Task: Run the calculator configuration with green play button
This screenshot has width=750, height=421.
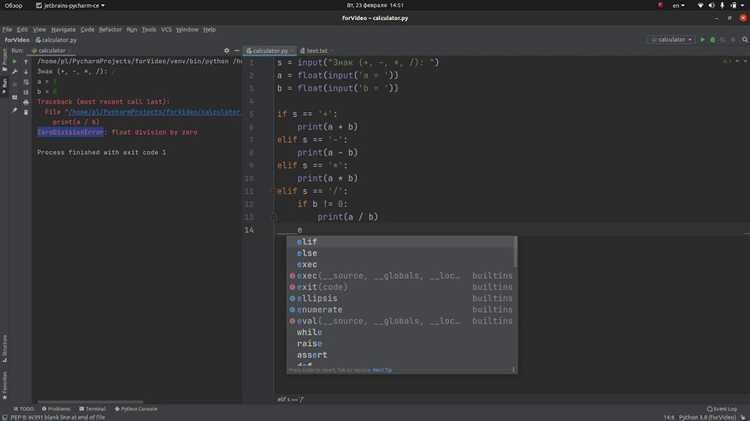Action: [702, 40]
